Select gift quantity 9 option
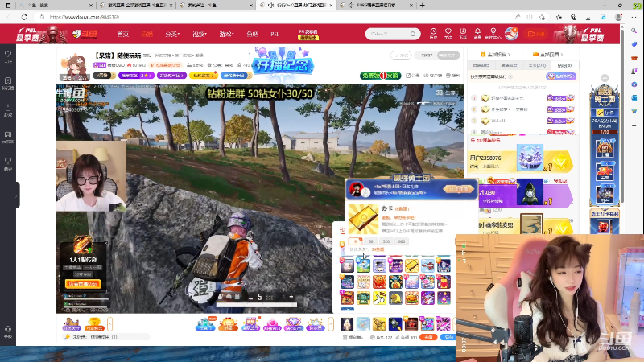 355,241
